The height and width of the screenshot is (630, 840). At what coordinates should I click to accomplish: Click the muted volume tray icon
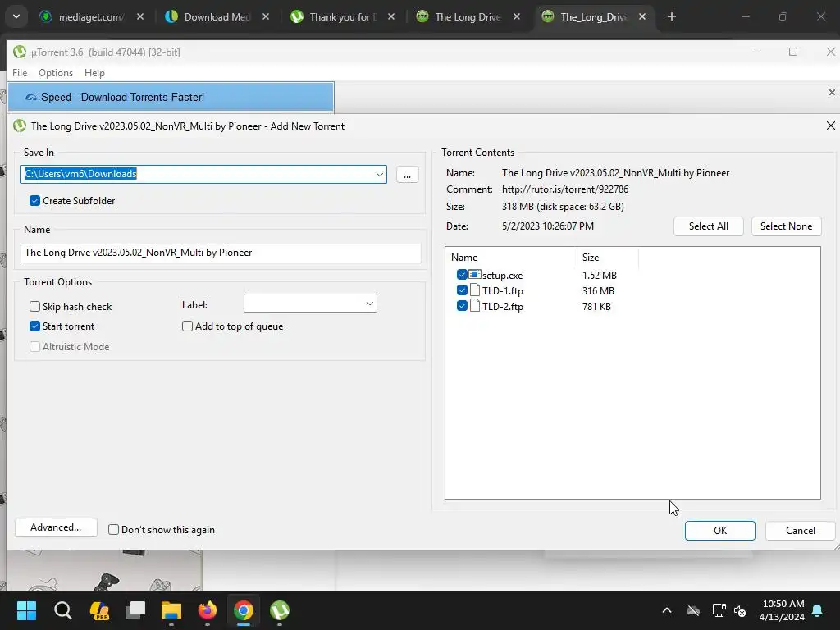pos(740,610)
